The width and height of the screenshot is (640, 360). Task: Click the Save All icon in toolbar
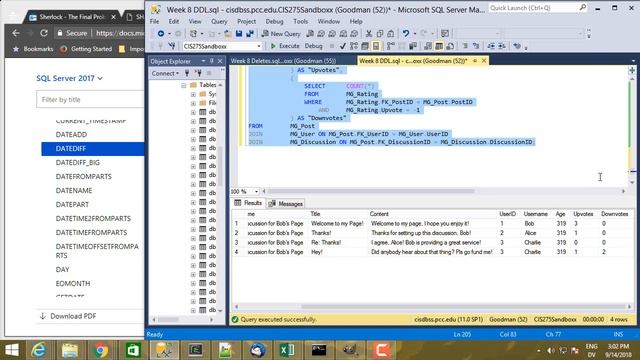tap(250, 34)
